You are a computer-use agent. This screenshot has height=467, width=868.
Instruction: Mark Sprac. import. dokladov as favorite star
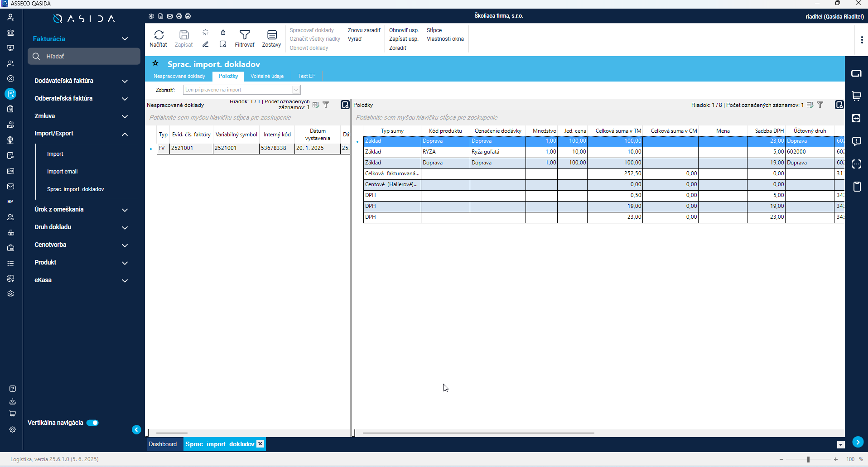click(155, 63)
